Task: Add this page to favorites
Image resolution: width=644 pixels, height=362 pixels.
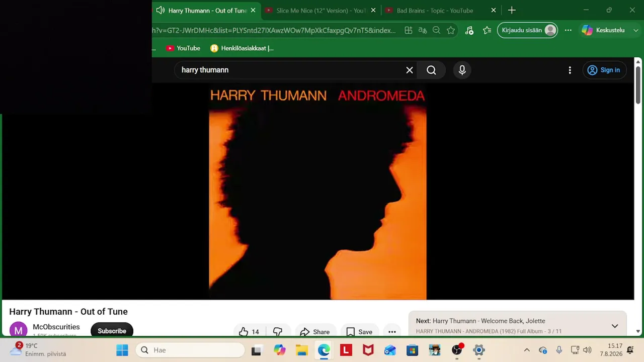Action: coord(451,30)
